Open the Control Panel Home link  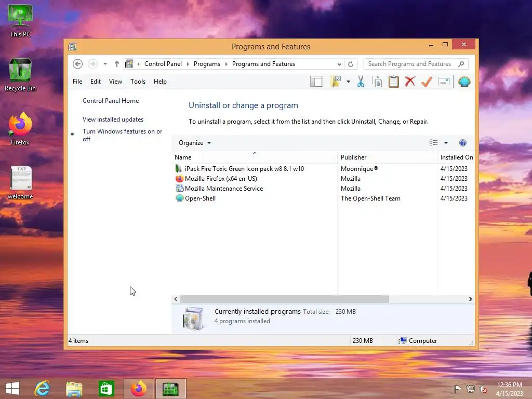[x=111, y=101]
